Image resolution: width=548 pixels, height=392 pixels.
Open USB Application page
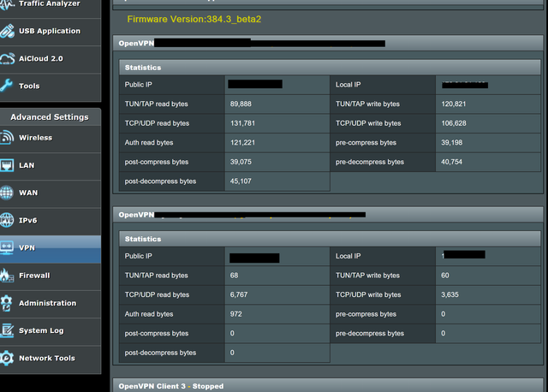tap(50, 31)
